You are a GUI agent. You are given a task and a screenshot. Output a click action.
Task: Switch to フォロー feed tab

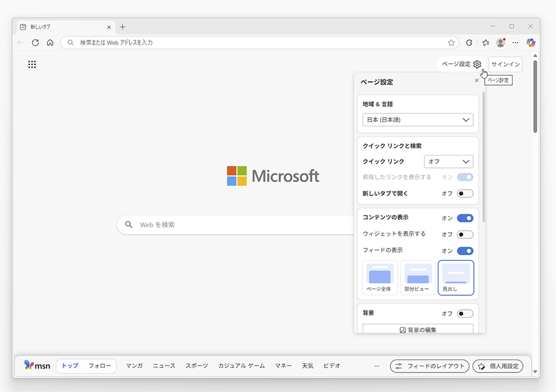pos(100,366)
